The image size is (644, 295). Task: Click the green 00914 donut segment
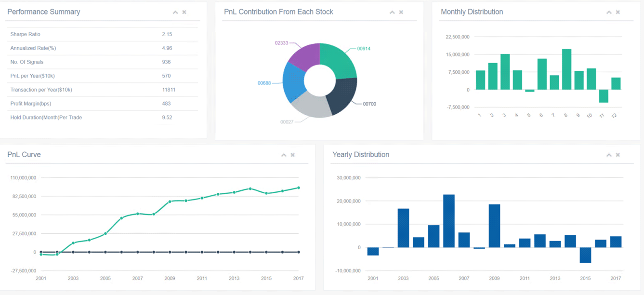[339, 59]
